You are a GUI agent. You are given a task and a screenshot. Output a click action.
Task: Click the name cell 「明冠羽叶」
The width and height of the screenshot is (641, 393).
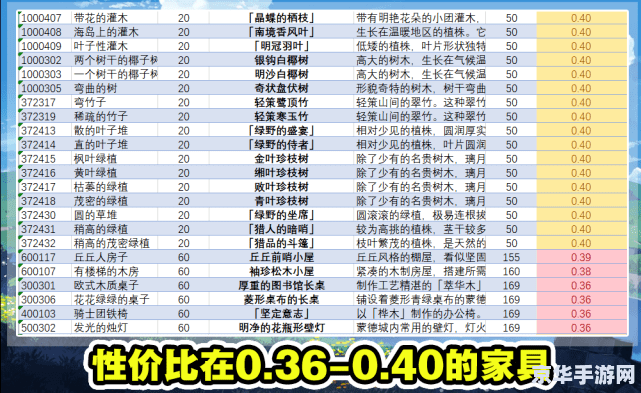coord(281,46)
